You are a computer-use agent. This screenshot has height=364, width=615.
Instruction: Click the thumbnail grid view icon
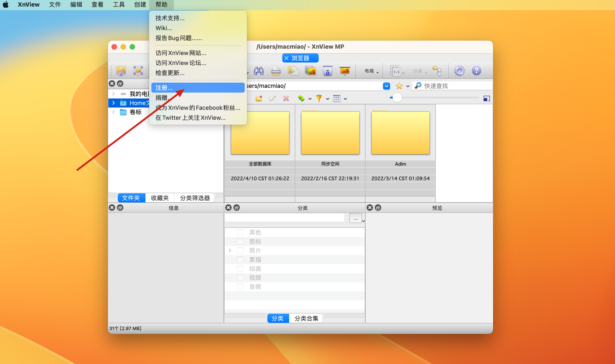pos(337,98)
